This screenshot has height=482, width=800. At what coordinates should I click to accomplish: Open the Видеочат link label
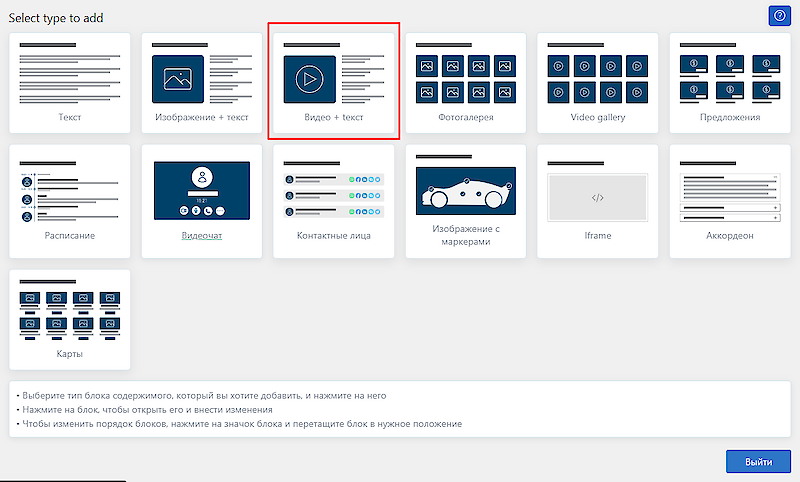coord(202,236)
